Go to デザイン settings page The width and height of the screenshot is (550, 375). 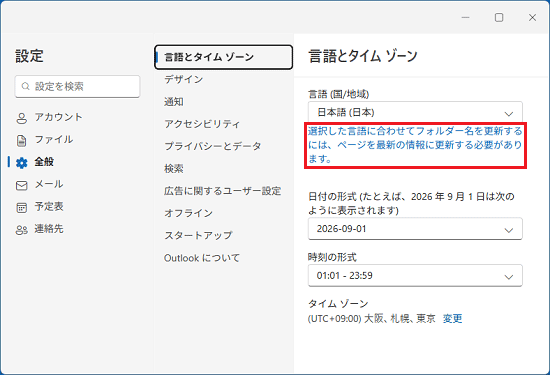(x=183, y=79)
